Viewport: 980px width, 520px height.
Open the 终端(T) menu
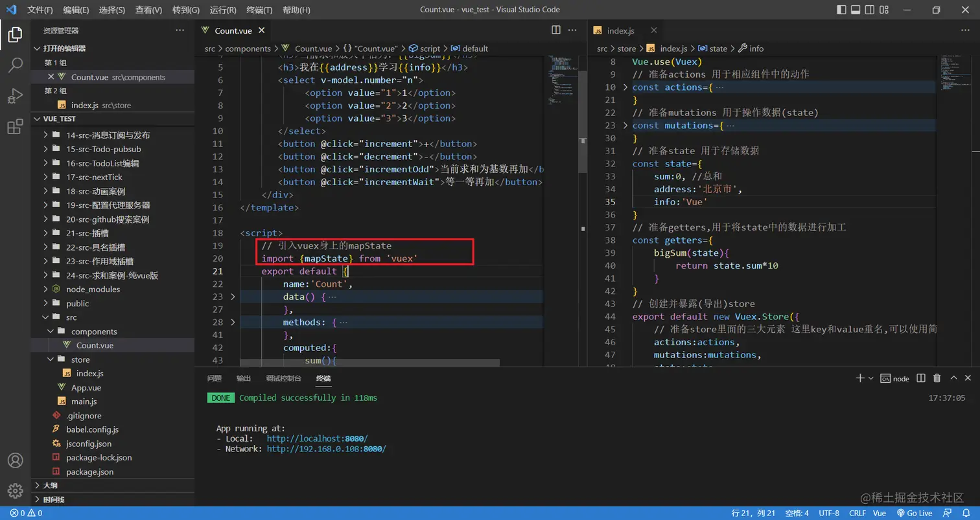[260, 10]
